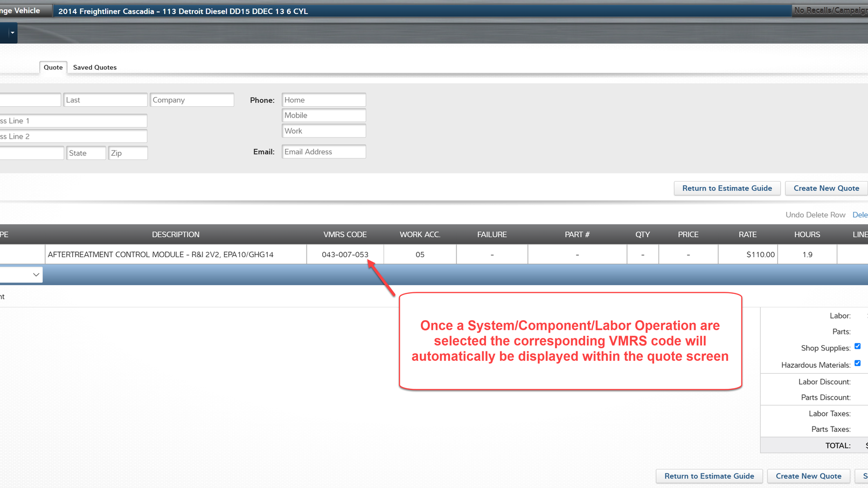868x488 pixels.
Task: Click Create New Quote at top right
Action: pos(825,188)
